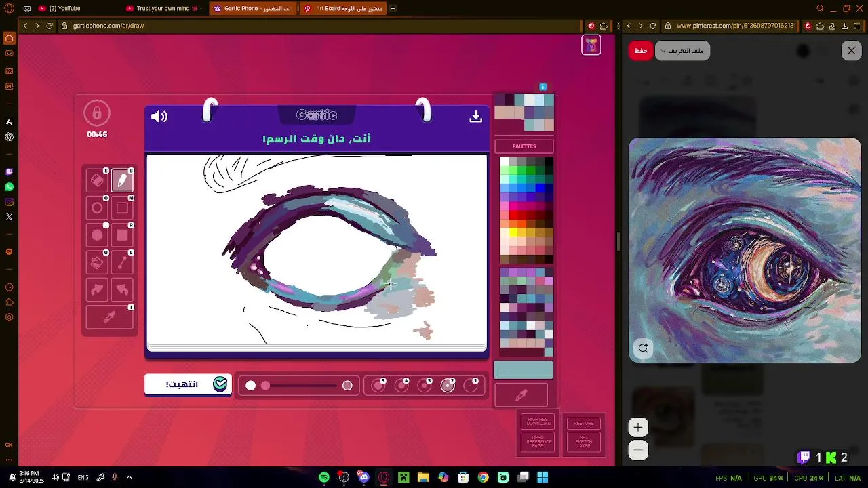Open the PALETTES button
The height and width of the screenshot is (488, 868).
click(524, 146)
